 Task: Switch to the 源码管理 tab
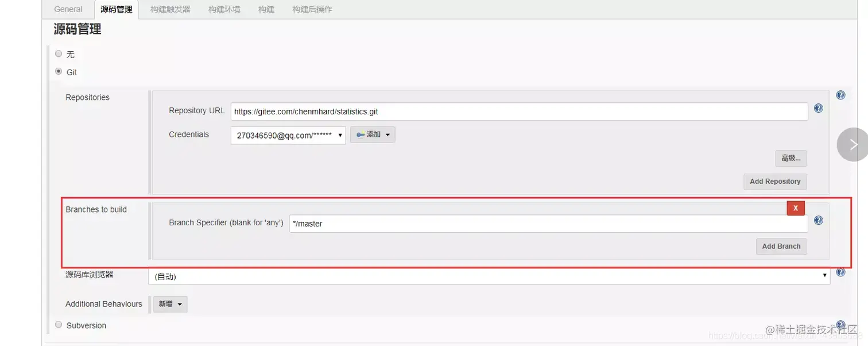(116, 9)
